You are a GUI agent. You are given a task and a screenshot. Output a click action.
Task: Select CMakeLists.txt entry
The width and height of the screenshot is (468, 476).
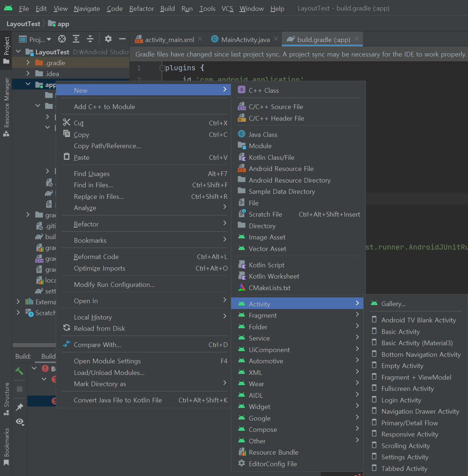click(298, 288)
